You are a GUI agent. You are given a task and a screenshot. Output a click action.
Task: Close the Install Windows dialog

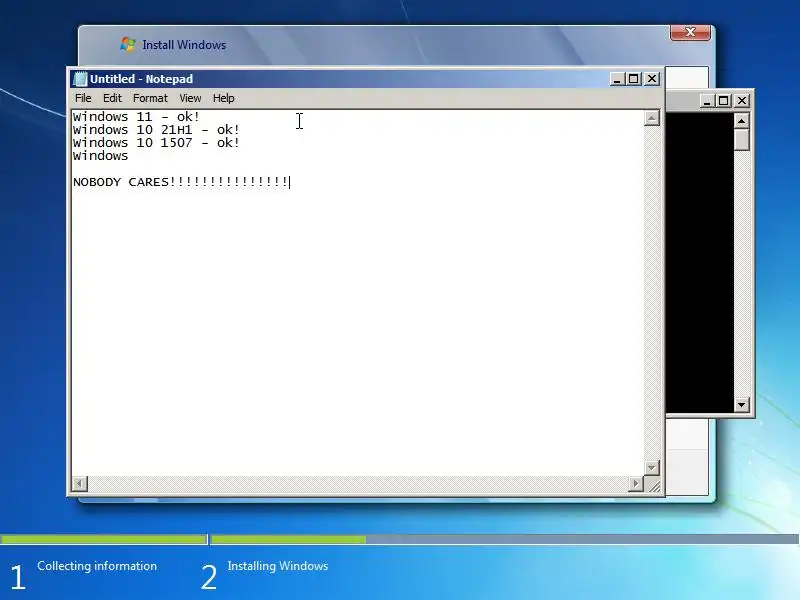click(690, 32)
